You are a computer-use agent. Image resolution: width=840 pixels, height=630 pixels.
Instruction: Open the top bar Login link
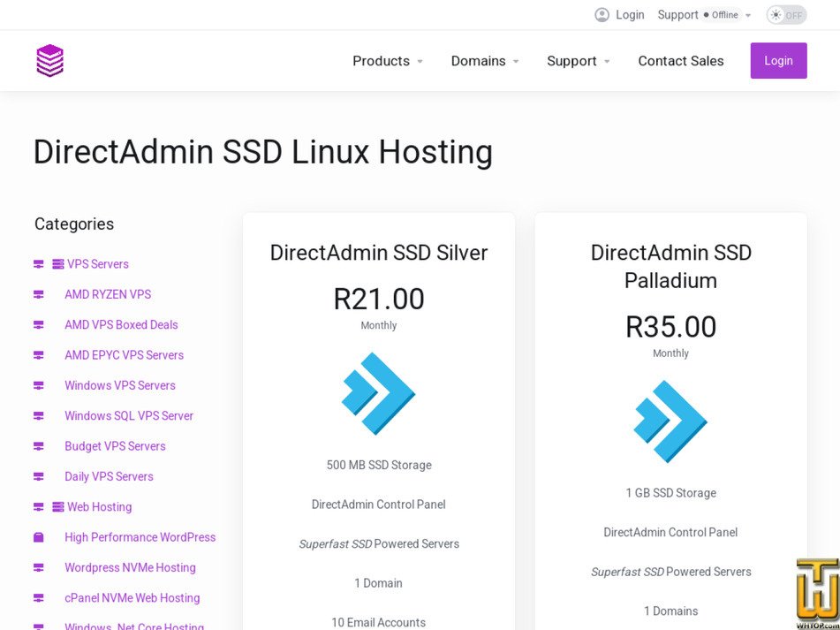[x=630, y=15]
